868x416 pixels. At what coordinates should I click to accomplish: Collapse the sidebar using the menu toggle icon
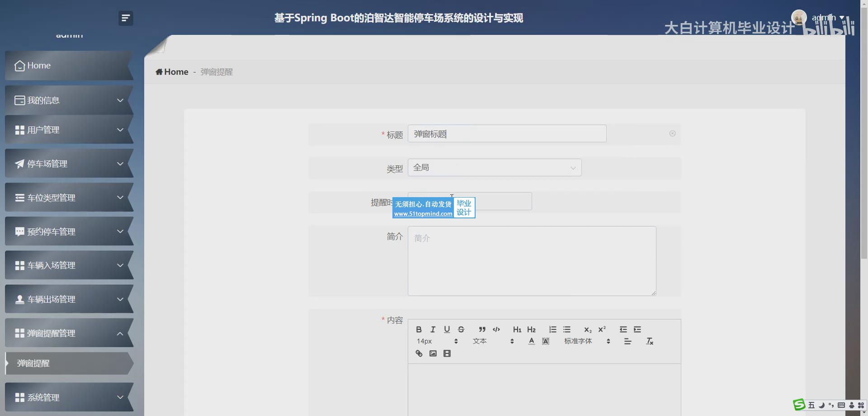pos(126,18)
